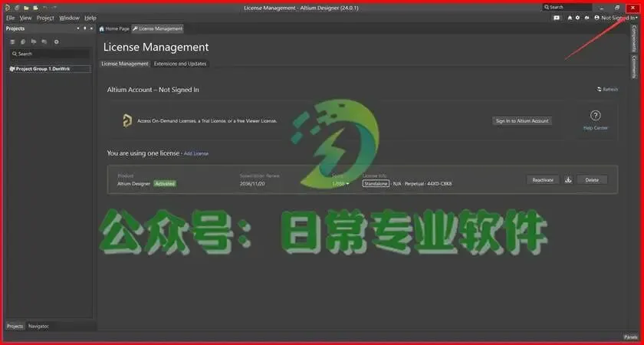Switch to Extensions and Updates tab
Image resolution: width=644 pixels, height=345 pixels.
pyautogui.click(x=180, y=64)
